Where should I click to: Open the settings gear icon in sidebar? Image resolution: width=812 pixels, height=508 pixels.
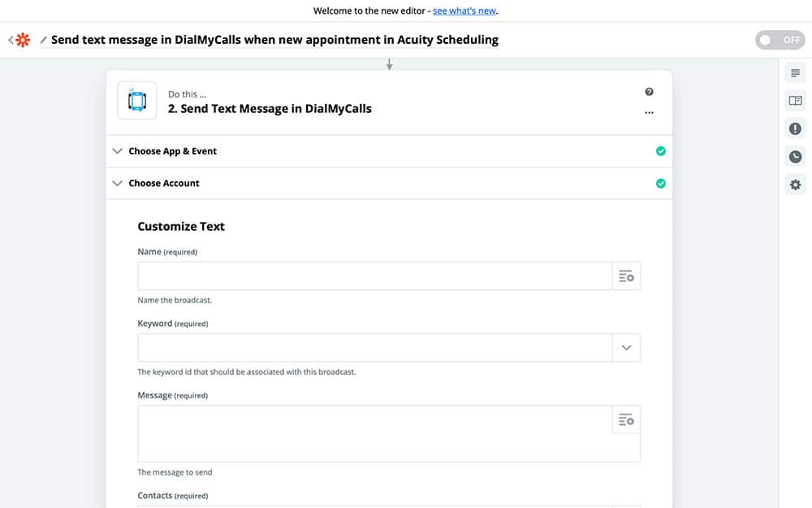[x=795, y=185]
